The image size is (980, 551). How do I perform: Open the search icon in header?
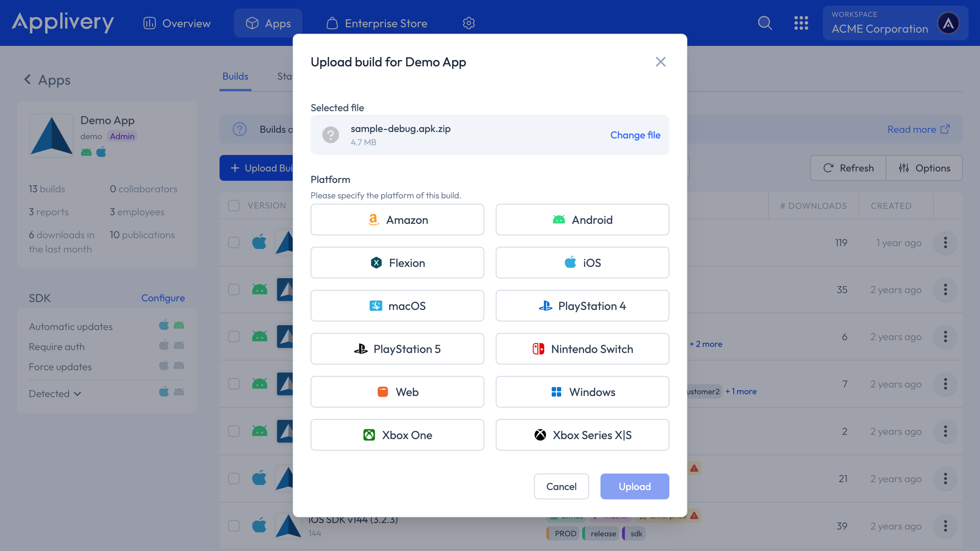tap(765, 23)
